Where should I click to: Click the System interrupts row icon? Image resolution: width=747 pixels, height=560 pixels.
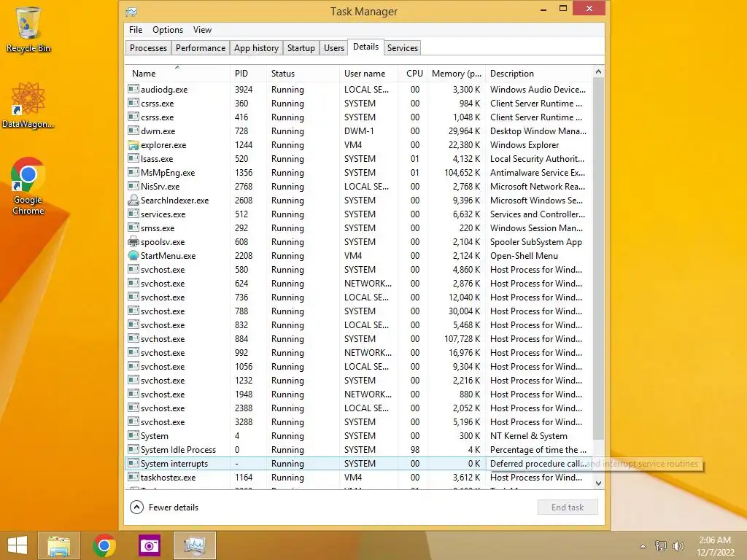pos(133,463)
